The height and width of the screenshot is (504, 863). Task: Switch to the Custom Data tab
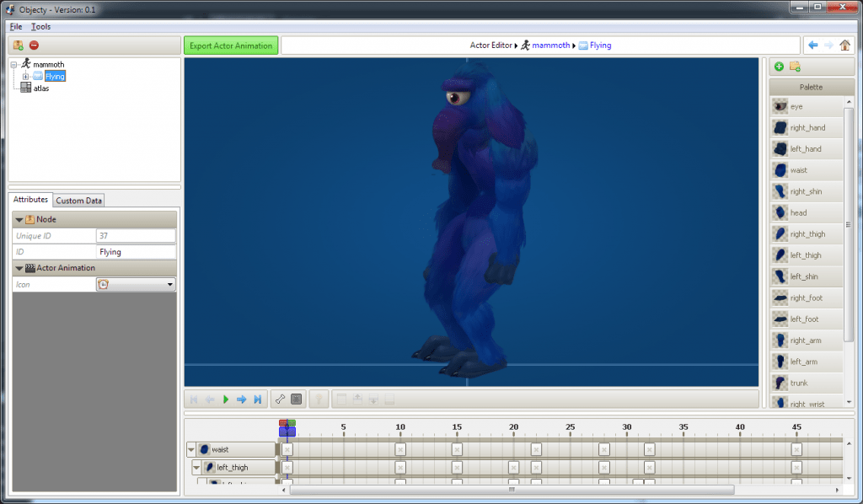coord(78,201)
